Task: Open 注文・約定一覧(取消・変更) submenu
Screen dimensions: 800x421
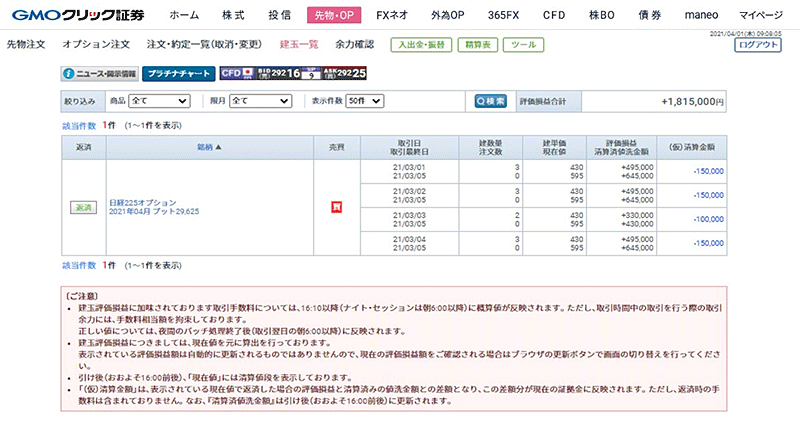Action: 205,45
